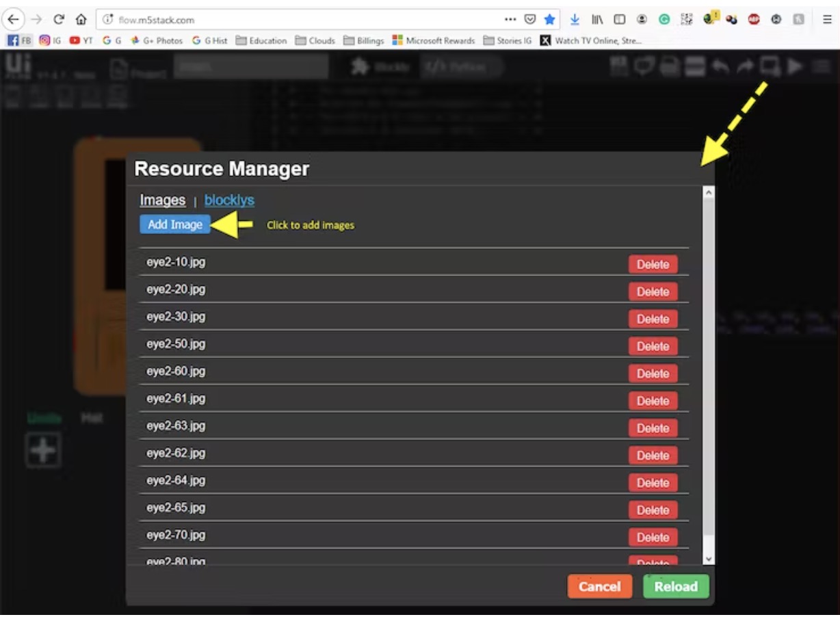
Task: Open the Firefox downloads arrow icon
Action: (575, 20)
